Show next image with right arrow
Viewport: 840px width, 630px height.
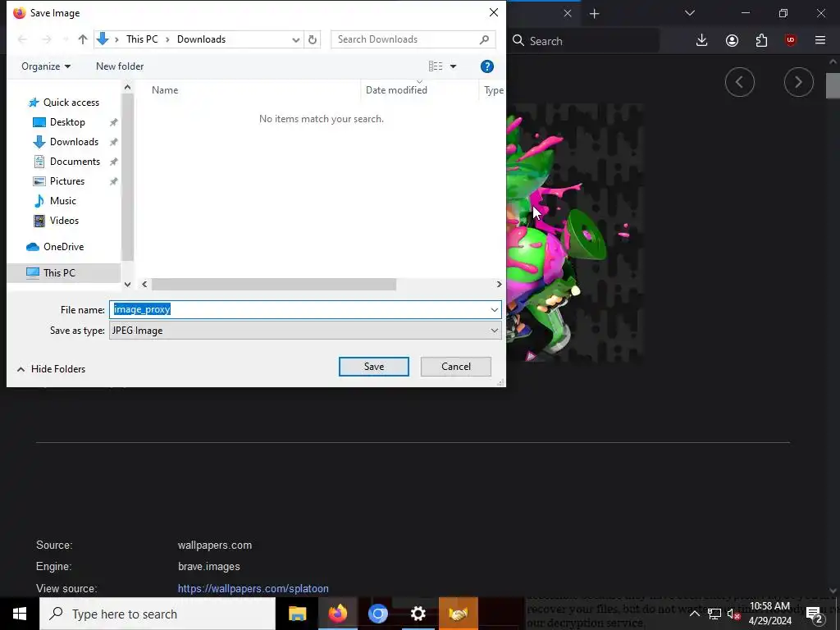799,82
